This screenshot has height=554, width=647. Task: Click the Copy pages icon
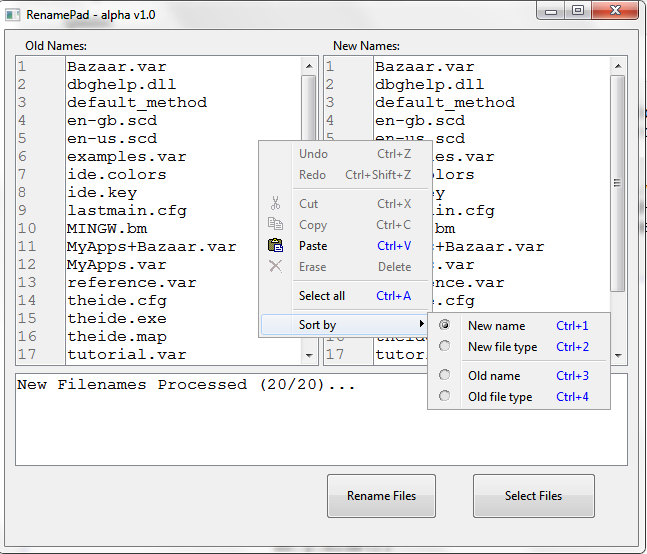click(x=276, y=225)
